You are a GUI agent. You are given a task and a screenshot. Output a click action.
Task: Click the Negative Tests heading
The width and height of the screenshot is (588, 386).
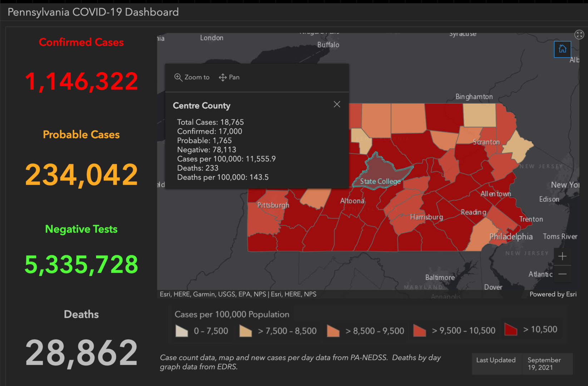click(81, 229)
